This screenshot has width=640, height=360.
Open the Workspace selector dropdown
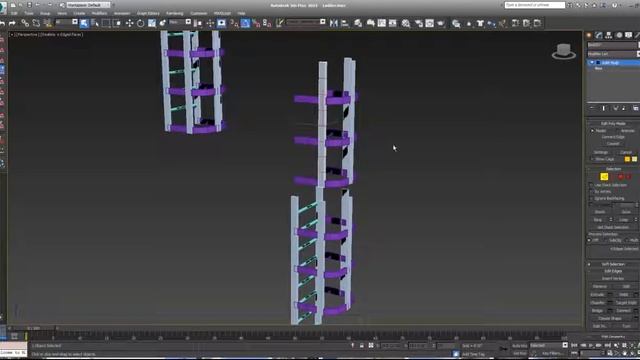coord(88,5)
